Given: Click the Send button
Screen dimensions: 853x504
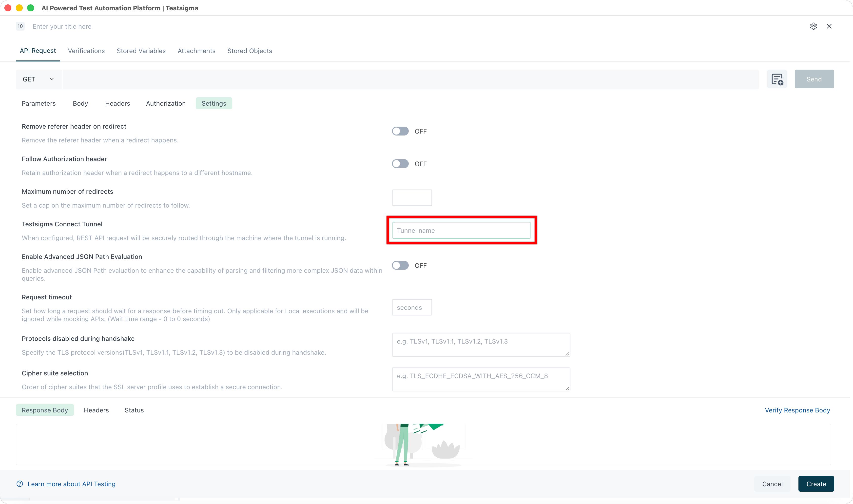Looking at the screenshot, I should click(x=814, y=79).
